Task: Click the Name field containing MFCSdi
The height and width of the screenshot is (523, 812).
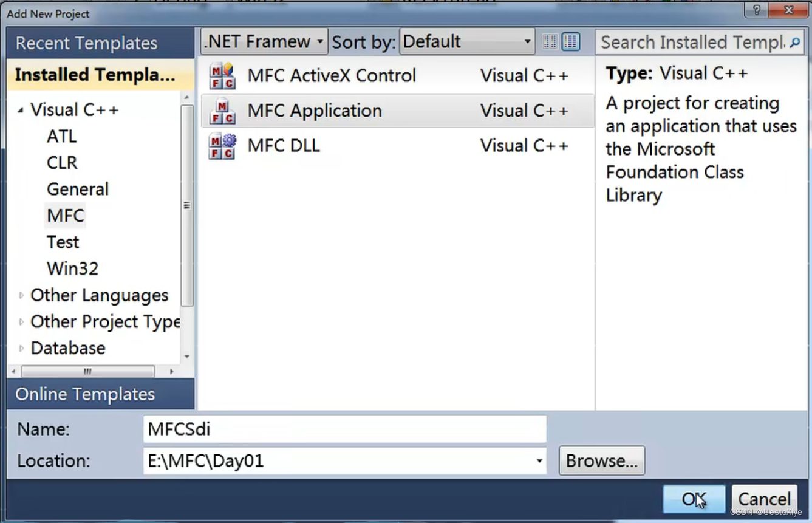Action: [345, 429]
